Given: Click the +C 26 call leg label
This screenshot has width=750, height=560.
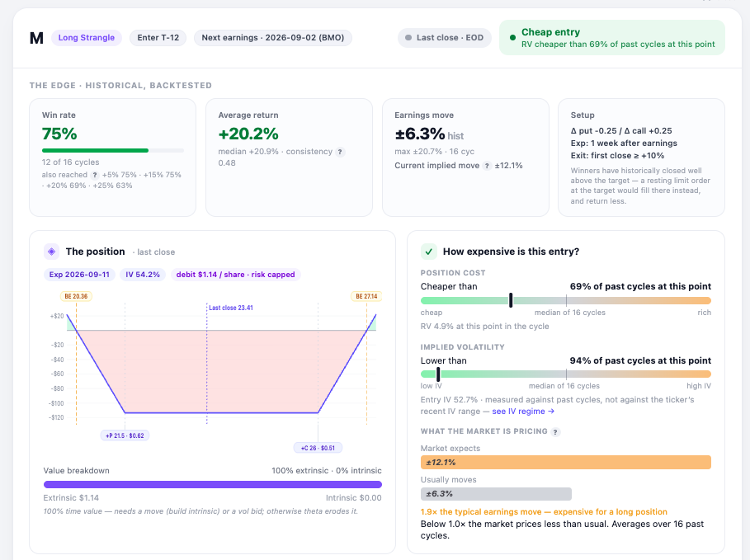Looking at the screenshot, I should [x=318, y=448].
